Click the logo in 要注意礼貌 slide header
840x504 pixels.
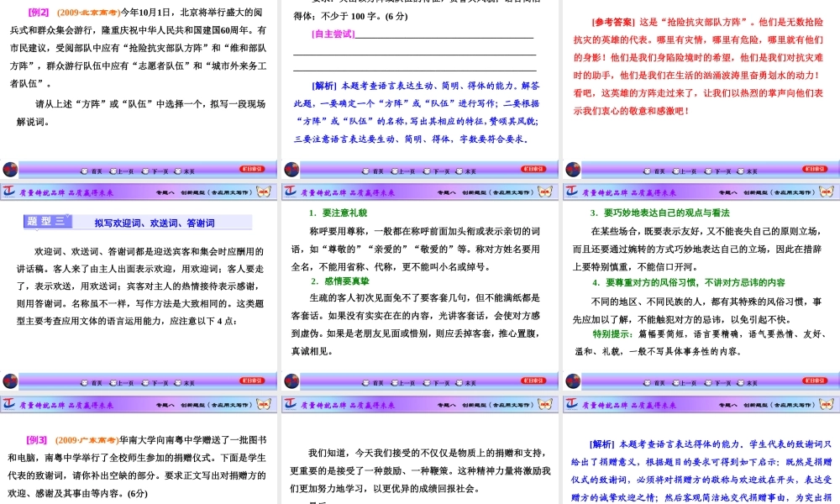(291, 192)
